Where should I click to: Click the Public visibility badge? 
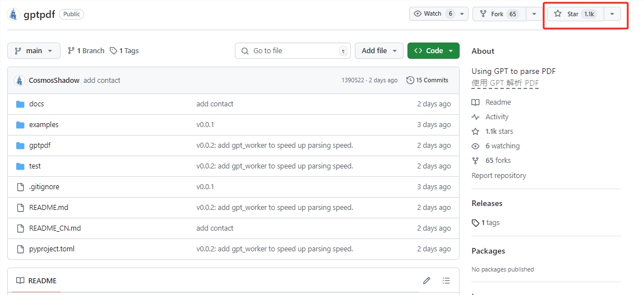click(72, 14)
